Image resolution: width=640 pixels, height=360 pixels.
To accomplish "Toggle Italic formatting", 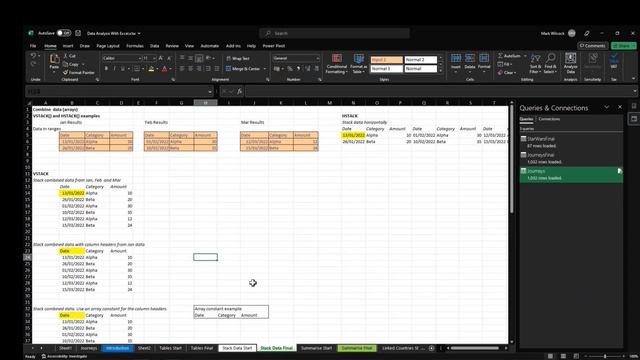I will pyautogui.click(x=114, y=69).
